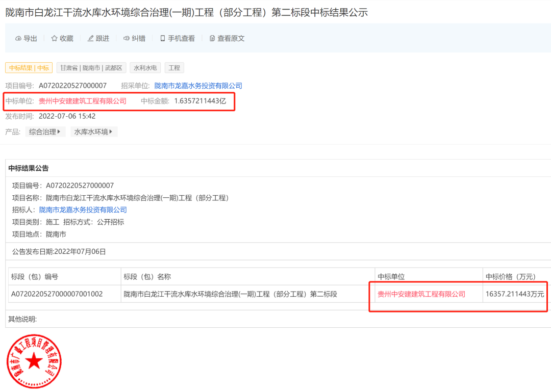Open table's 贵州中安建建筑工程有限公司 winner link

click(x=421, y=294)
